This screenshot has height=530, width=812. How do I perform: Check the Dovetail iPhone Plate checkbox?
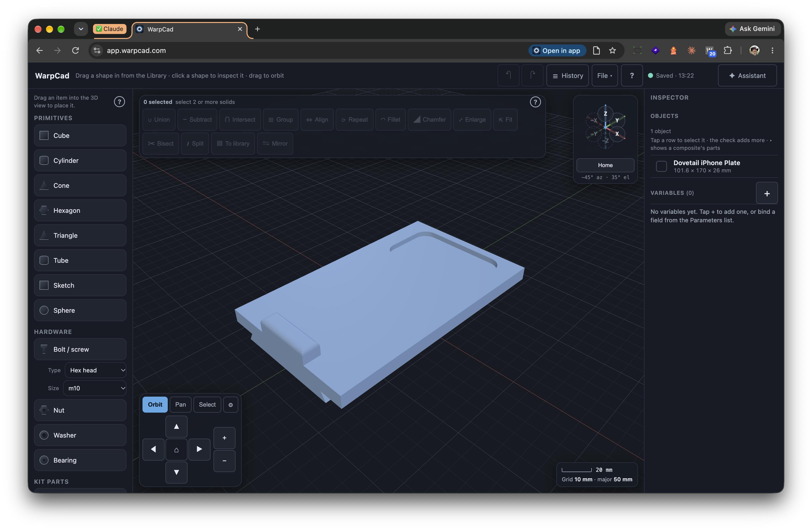coord(661,166)
